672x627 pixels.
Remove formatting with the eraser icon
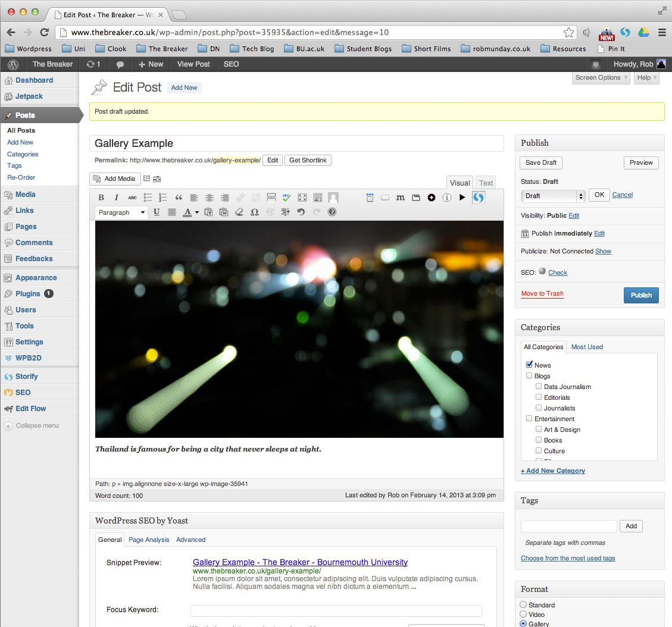(239, 212)
